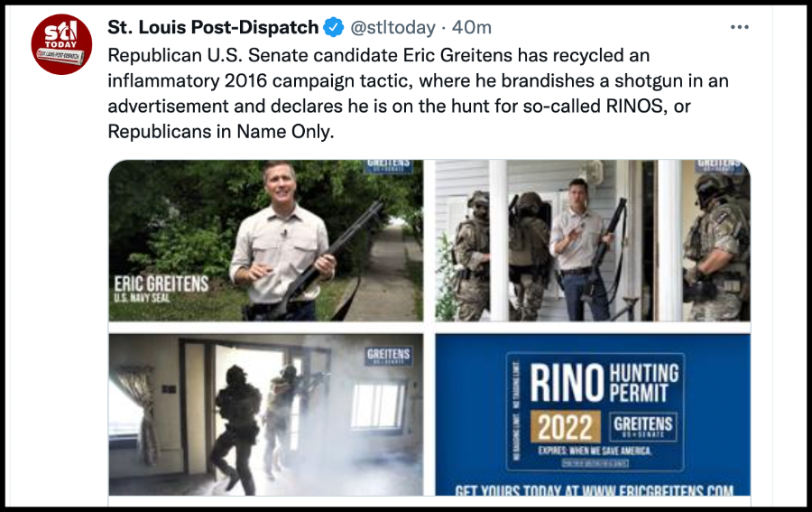The height and width of the screenshot is (512, 812).
Task: Click the Expires When We Save America line
Action: tap(594, 451)
